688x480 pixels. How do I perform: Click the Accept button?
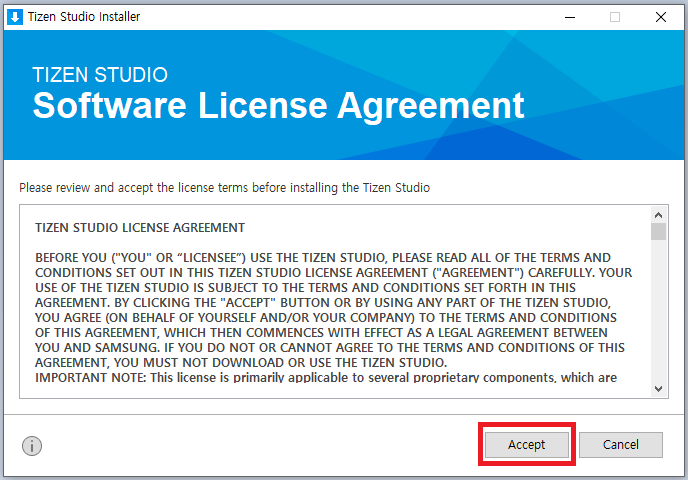(x=527, y=444)
